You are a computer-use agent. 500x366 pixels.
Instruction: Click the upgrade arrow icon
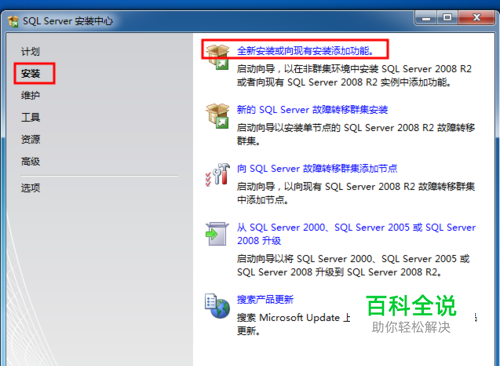click(x=217, y=234)
